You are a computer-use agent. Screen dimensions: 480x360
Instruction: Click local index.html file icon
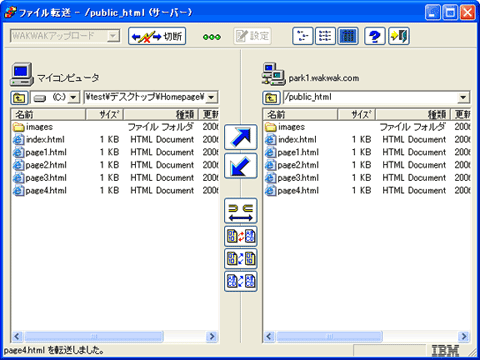(x=18, y=140)
